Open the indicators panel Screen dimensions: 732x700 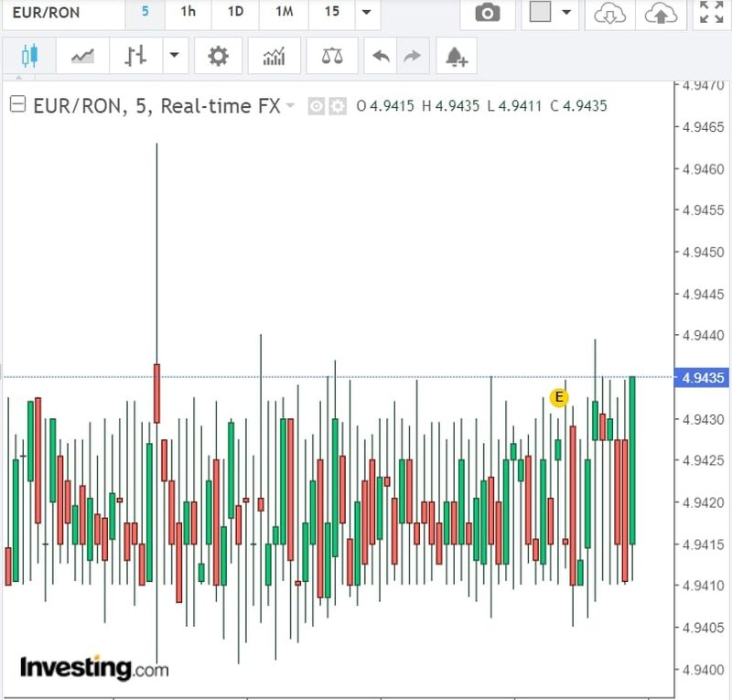point(274,57)
